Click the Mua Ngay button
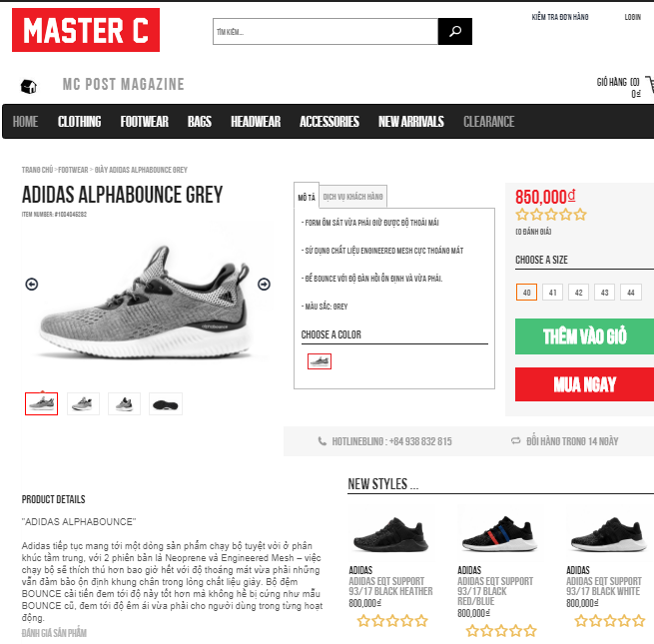This screenshot has width=654, height=644. (584, 384)
